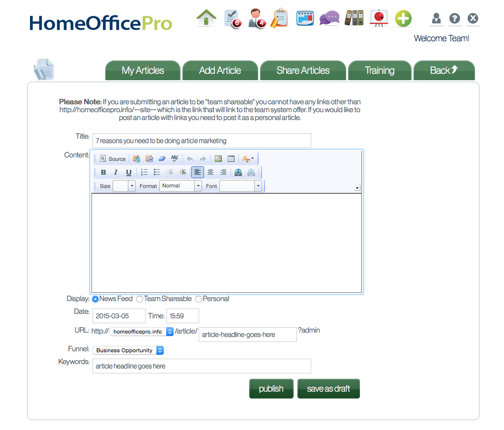Open the Format dropdown showing Normal
Viewport: 504px width, 430px height.
tap(180, 186)
